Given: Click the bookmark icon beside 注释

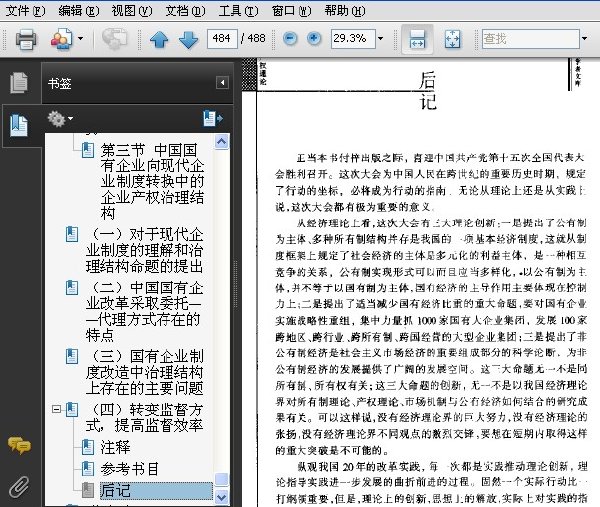Looking at the screenshot, I should click(88, 447).
